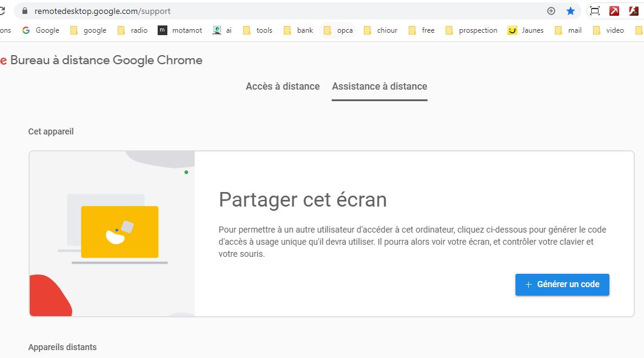Expand the bank bookmark folder

click(298, 30)
